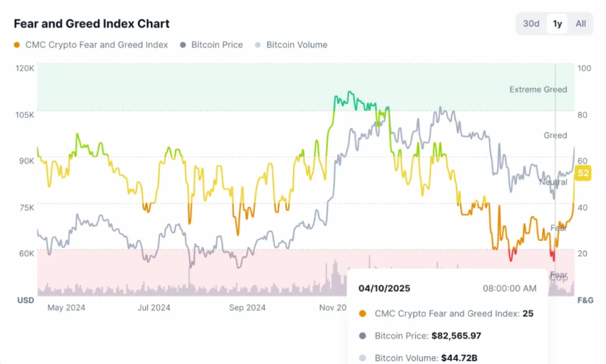
Task: Click the May 2024 x-axis label
Action: [65, 308]
